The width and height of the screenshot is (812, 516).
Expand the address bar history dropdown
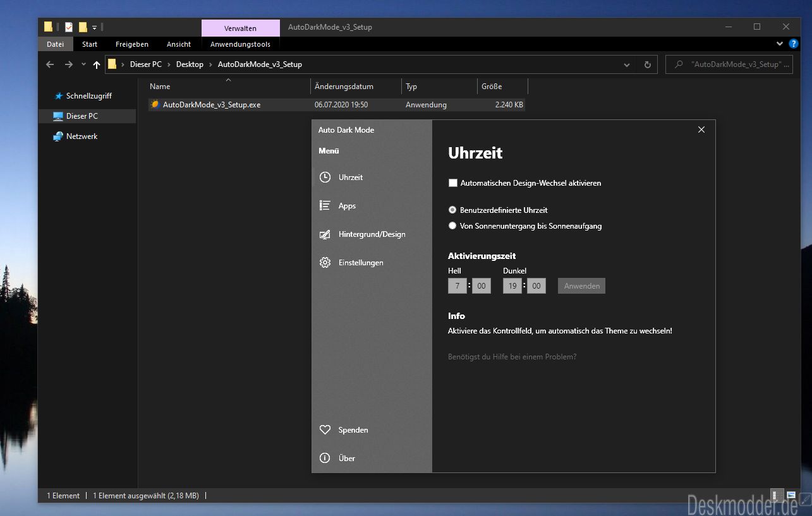click(627, 64)
